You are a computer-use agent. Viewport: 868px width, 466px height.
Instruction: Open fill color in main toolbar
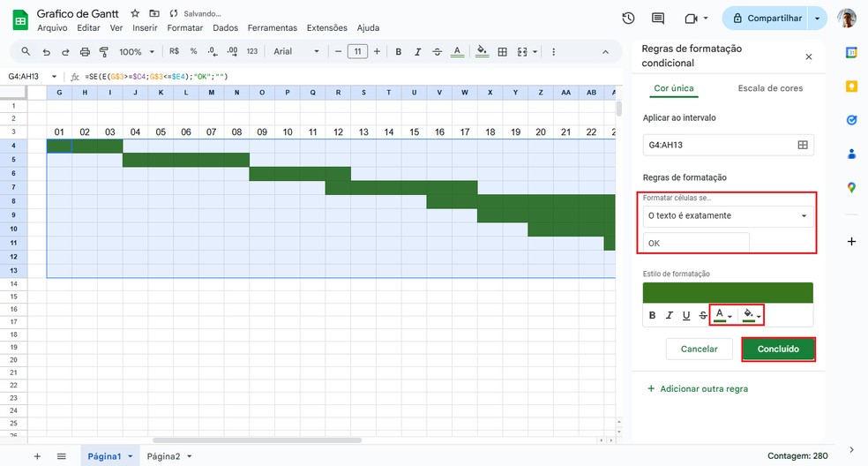pos(483,51)
